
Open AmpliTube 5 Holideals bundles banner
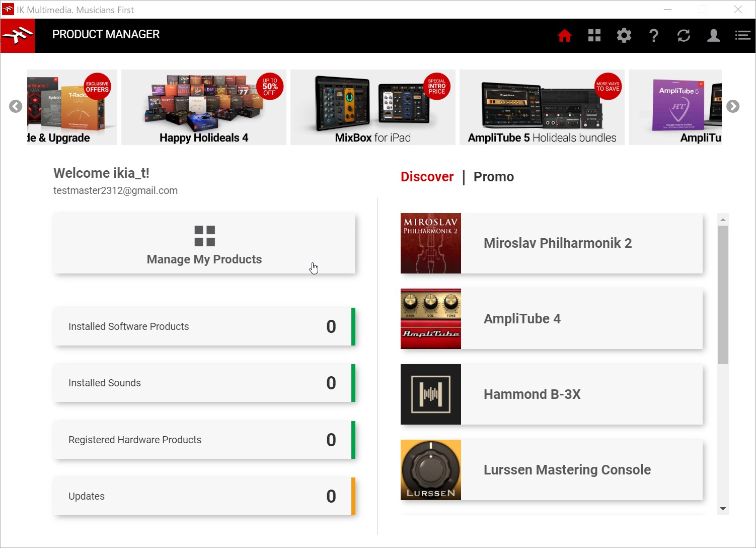coord(542,107)
